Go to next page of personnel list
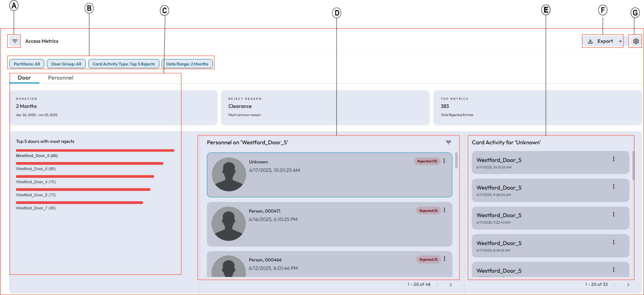The height and width of the screenshot is (295, 644). (451, 285)
